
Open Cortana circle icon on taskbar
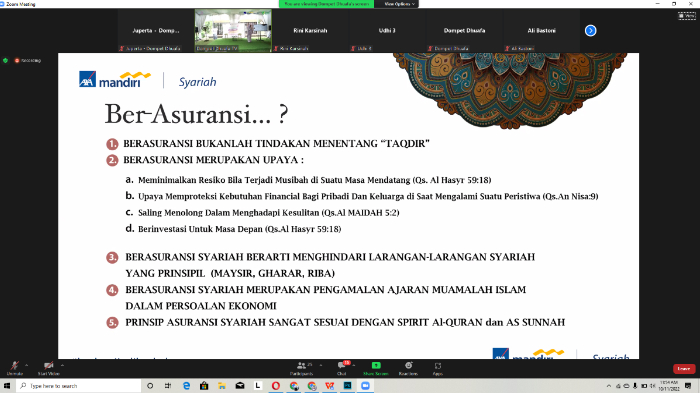[150, 385]
